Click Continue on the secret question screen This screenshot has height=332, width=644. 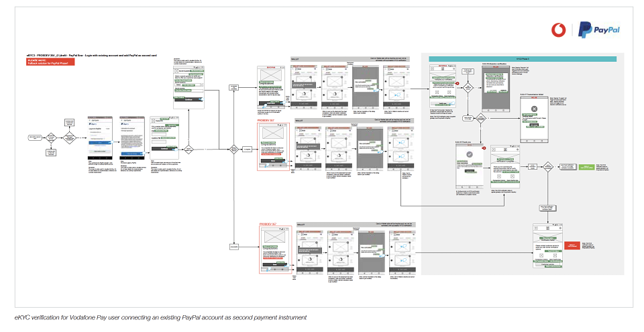(x=189, y=99)
